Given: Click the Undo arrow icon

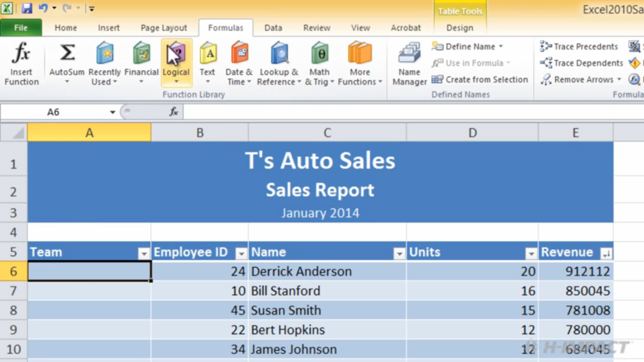Looking at the screenshot, I should pyautogui.click(x=43, y=8).
